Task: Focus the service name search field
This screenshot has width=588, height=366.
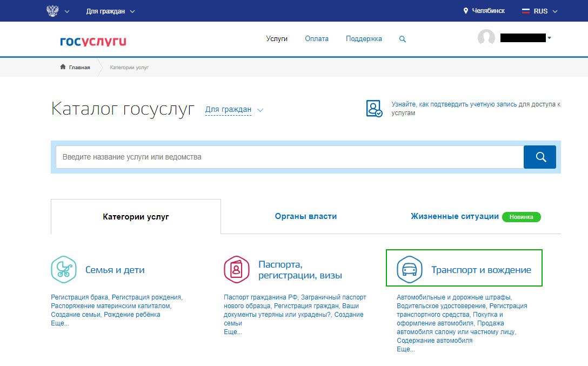Action: tap(290, 157)
